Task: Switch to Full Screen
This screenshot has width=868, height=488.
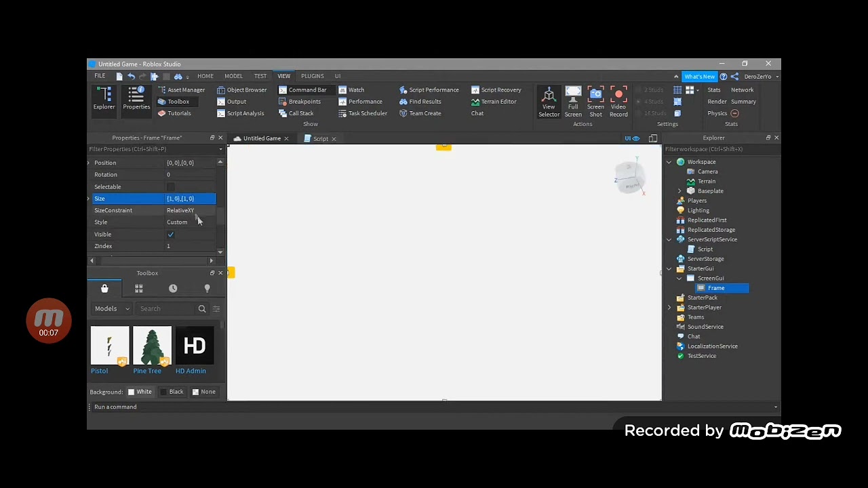Action: 573,102
